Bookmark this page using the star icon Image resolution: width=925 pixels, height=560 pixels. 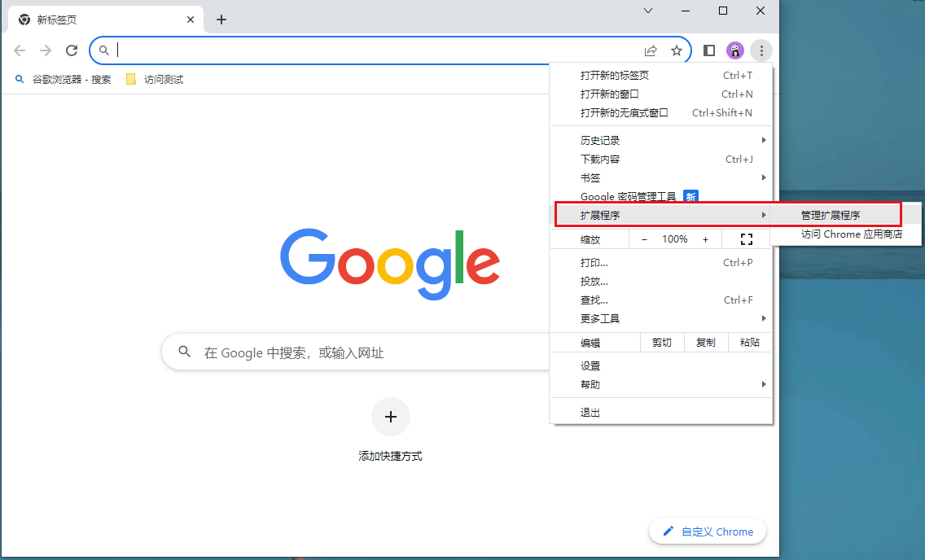click(677, 50)
